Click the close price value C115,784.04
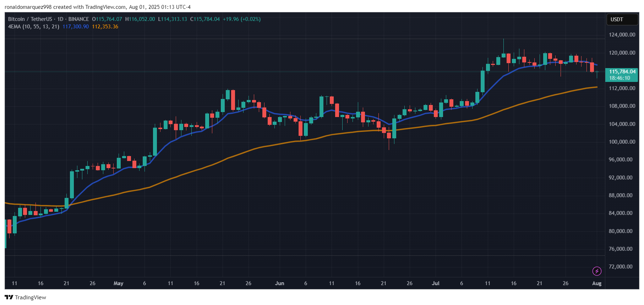This screenshot has height=305, width=644. [x=205, y=19]
